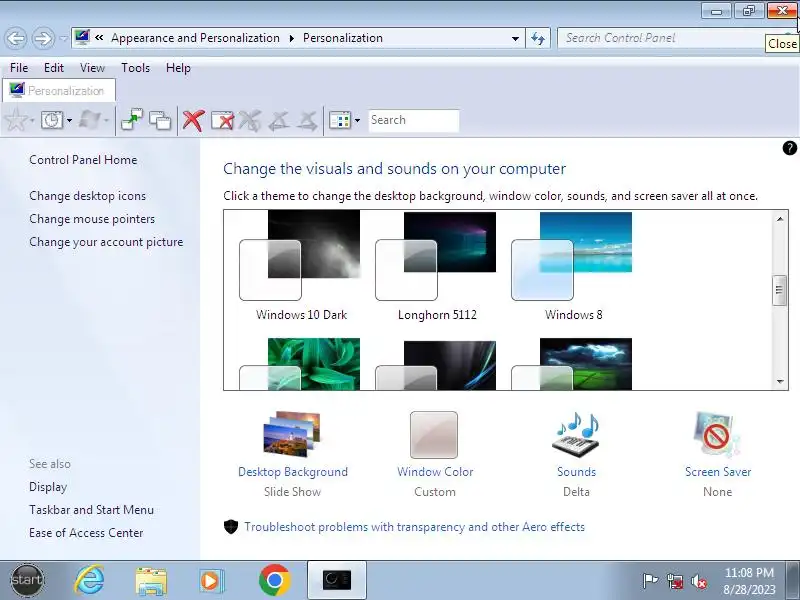The width and height of the screenshot is (800, 600).
Task: Open Windows Explorer folder on taskbar
Action: [x=151, y=581]
